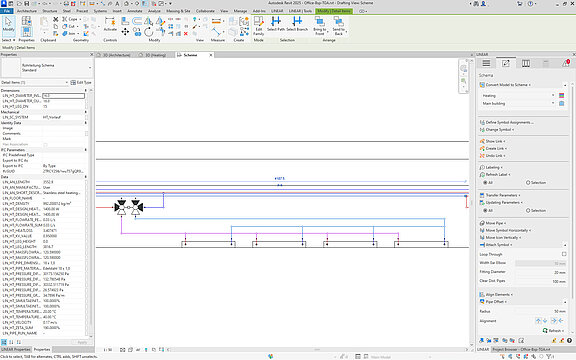Click the Align Elements command
Viewport: 576px width, 360px height.
coord(496,295)
